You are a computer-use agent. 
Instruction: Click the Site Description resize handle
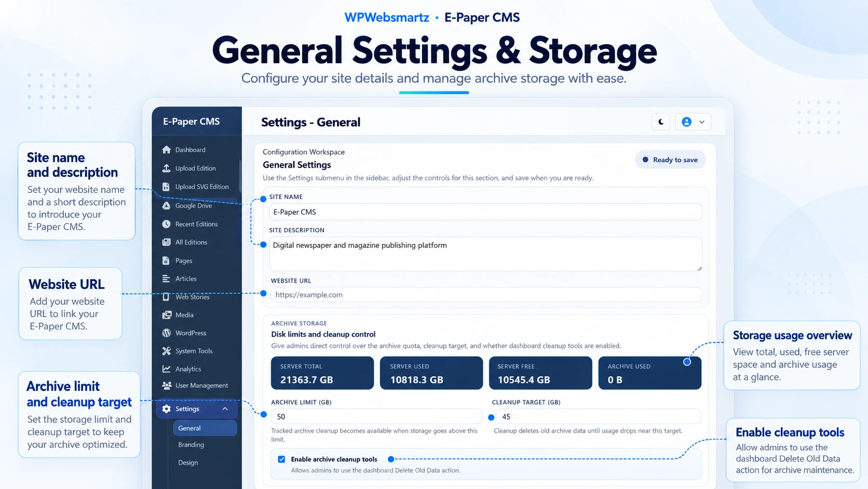point(699,268)
